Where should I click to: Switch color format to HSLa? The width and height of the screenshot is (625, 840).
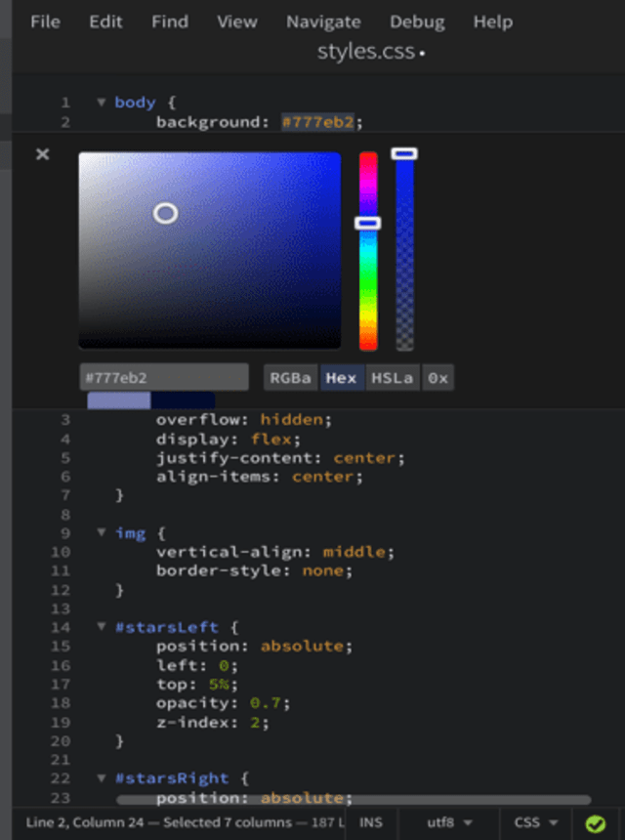(392, 378)
